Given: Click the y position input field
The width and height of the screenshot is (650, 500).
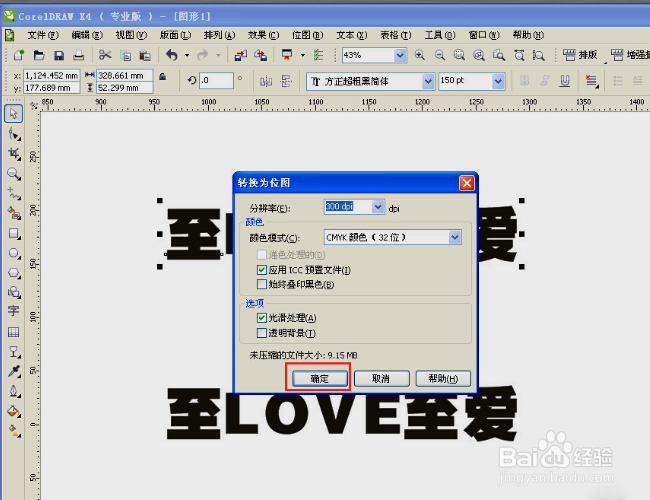Looking at the screenshot, I should click(51, 88).
